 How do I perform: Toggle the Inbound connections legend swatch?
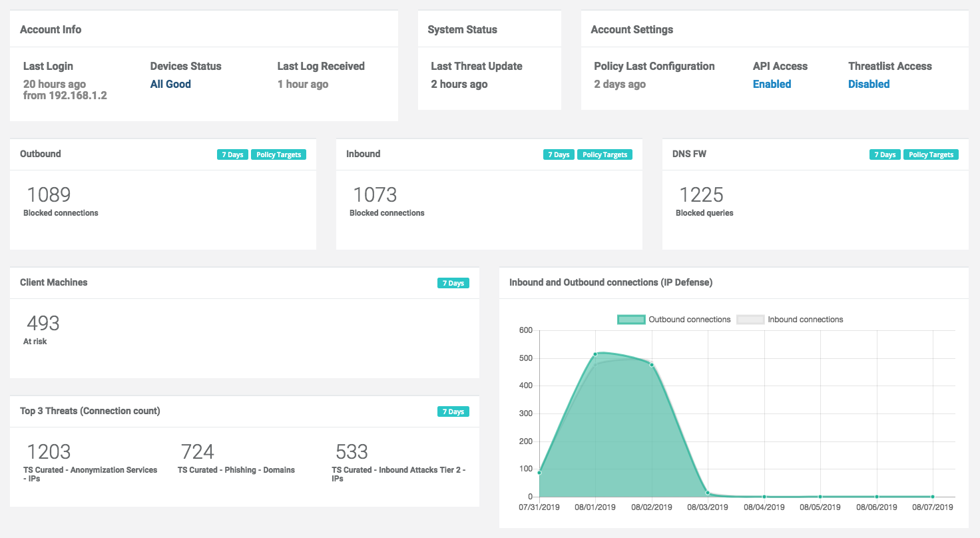coord(750,320)
